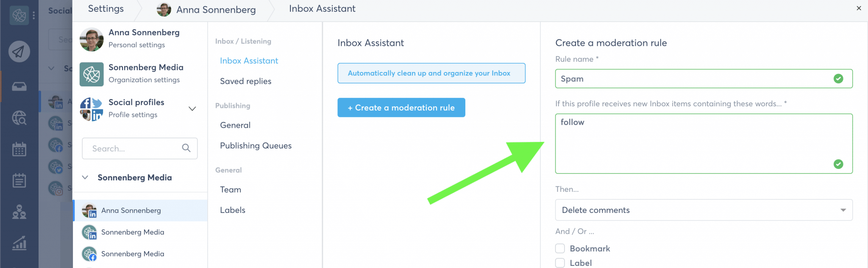The image size is (868, 268).
Task: Tick the Label checkbox
Action: pyautogui.click(x=560, y=263)
